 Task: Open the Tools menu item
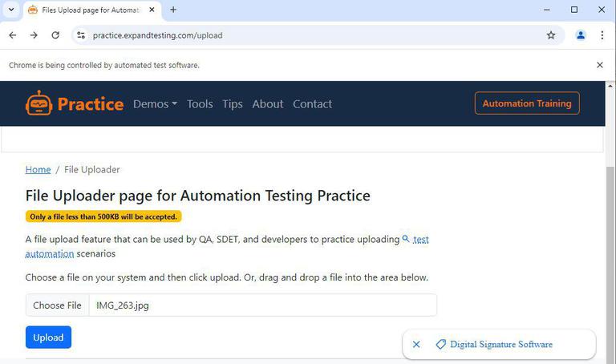tap(200, 104)
